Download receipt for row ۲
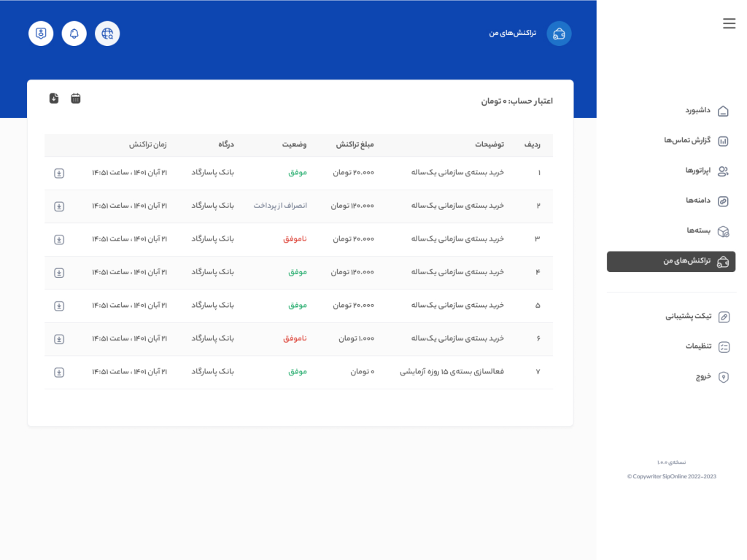747x560 pixels. [59, 206]
